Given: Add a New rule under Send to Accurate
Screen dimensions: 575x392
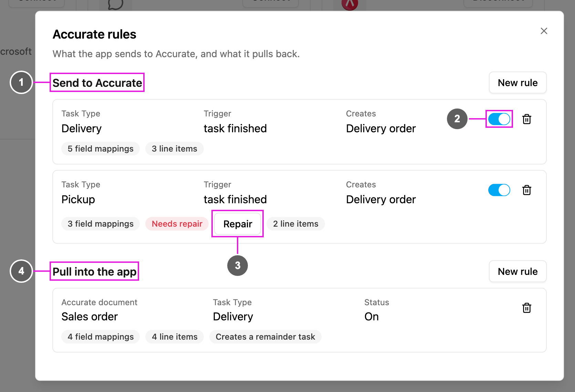Looking at the screenshot, I should pos(517,83).
